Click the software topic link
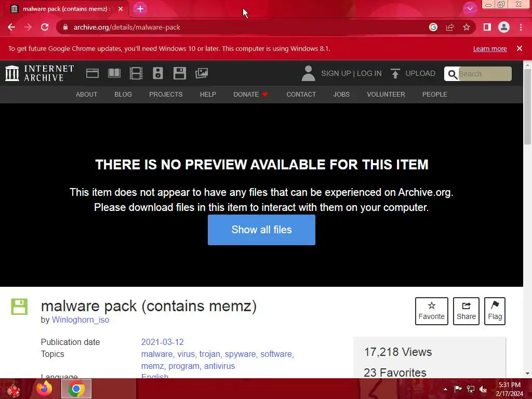 pyautogui.click(x=276, y=354)
